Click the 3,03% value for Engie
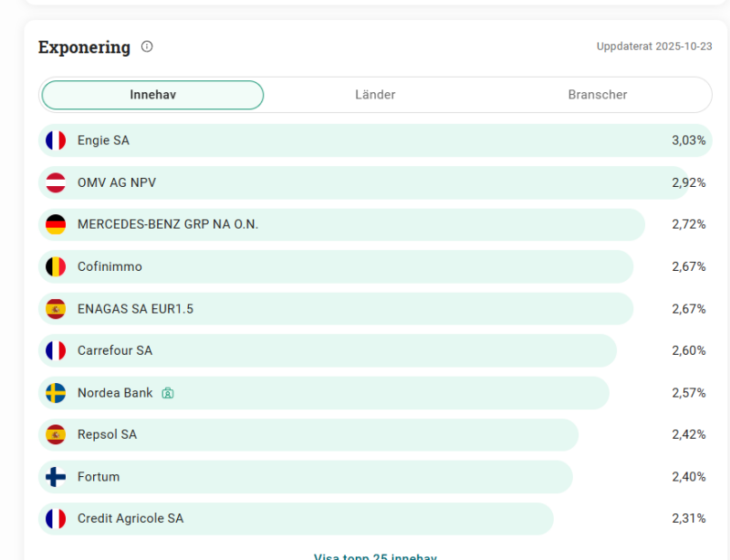Screen dimensions: 730x560 (x=689, y=140)
